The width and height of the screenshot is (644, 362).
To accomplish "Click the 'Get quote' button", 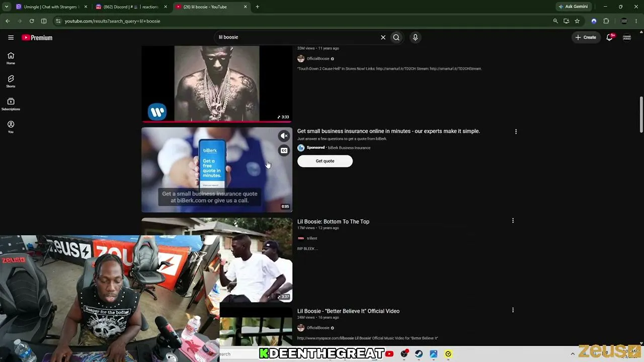I will pos(325,161).
